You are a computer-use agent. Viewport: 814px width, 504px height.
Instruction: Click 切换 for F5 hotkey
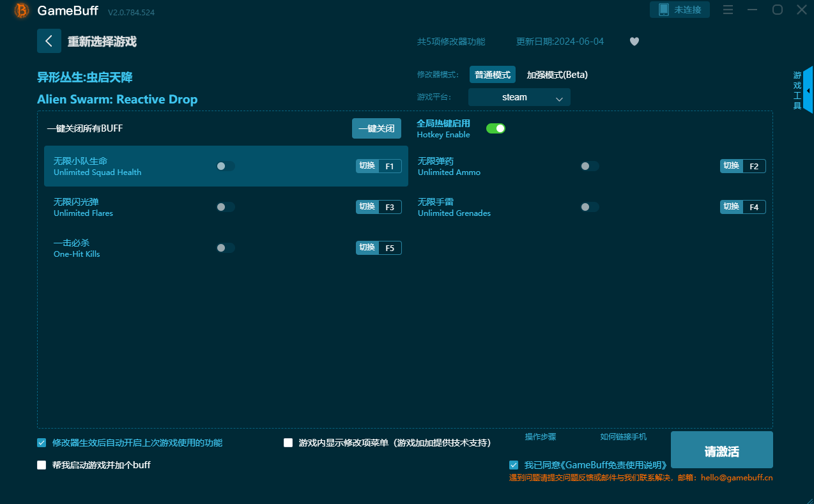click(367, 248)
